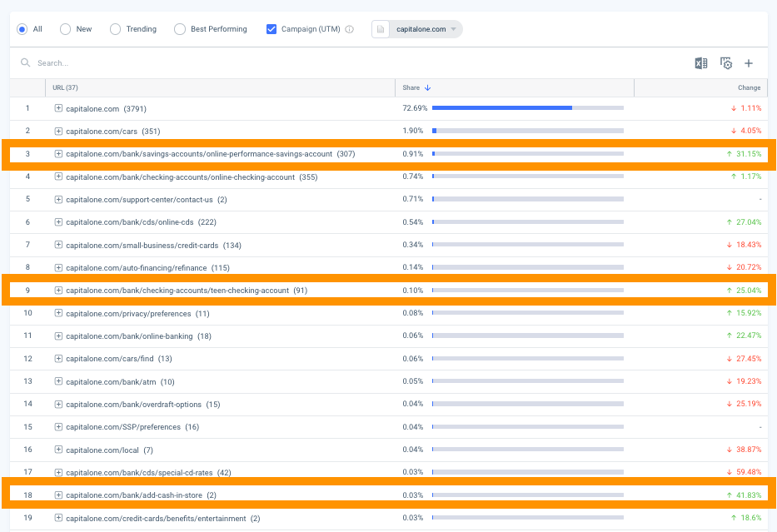Click 0.54% share value
This screenshot has height=532, width=777.
tap(413, 222)
